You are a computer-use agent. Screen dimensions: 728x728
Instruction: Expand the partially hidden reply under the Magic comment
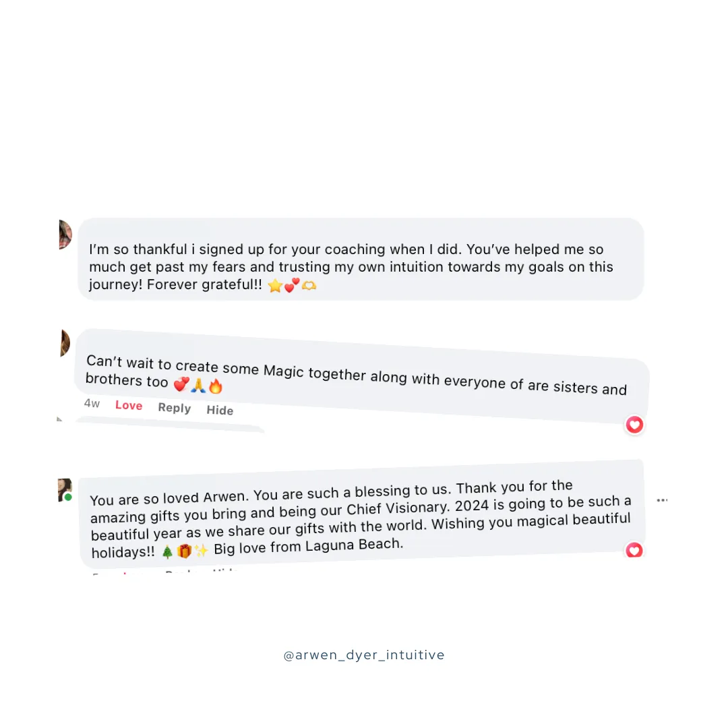[169, 425]
